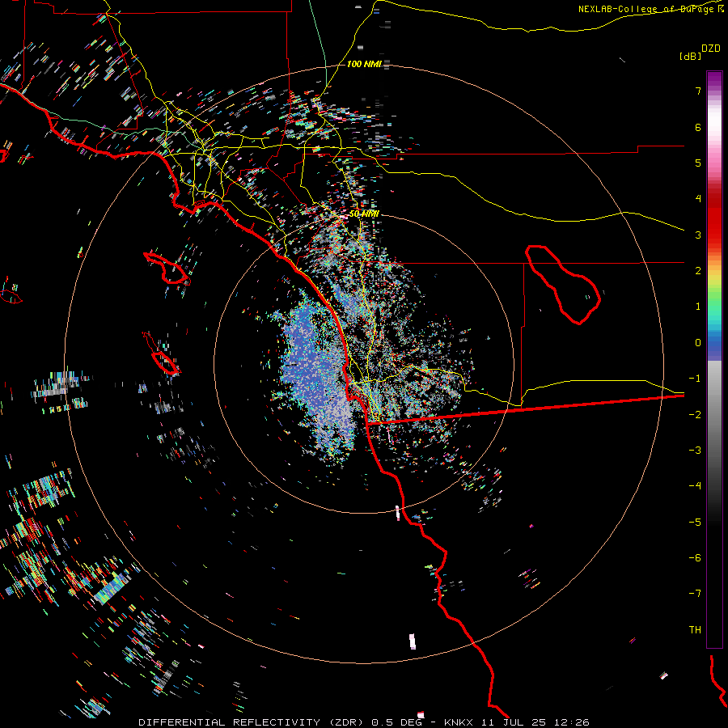Screen dimensions: 728x728
Task: Click the -7 value on the scale
Action: [695, 594]
